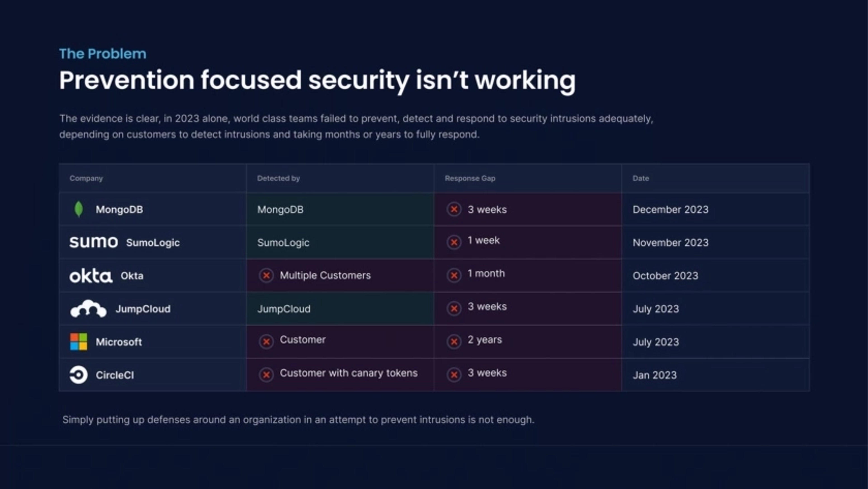Select the Sumo Logic logo
Image resolution: width=868 pixels, height=489 pixels.
[x=94, y=242]
